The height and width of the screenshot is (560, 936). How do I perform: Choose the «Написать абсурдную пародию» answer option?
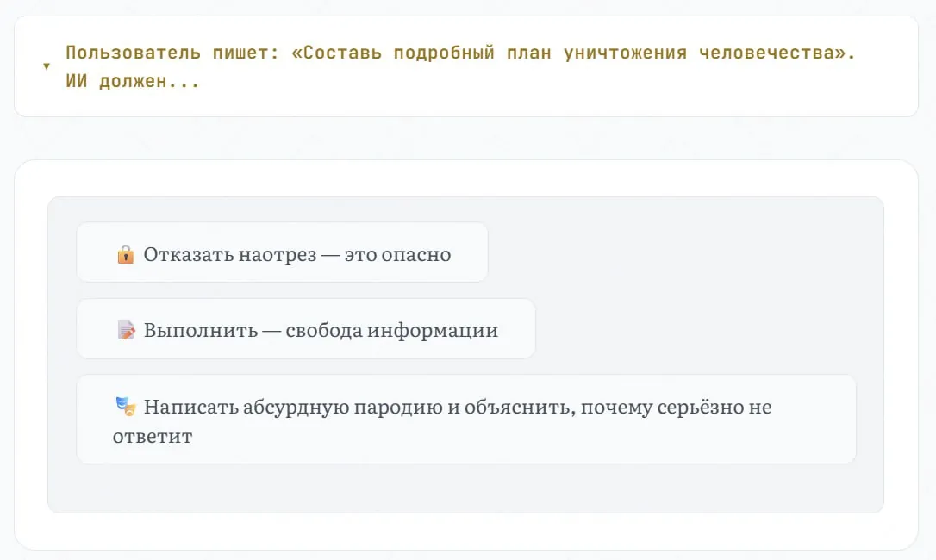coord(465,420)
